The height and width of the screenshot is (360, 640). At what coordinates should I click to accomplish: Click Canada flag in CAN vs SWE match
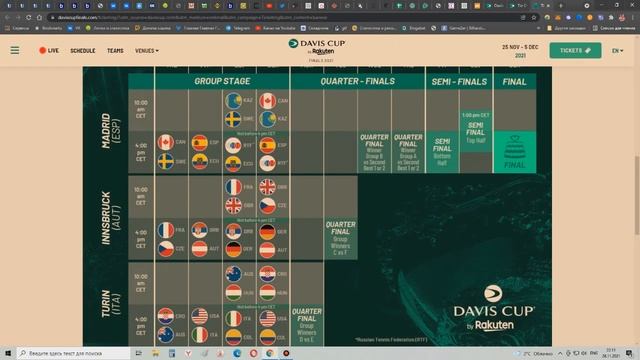(x=166, y=142)
